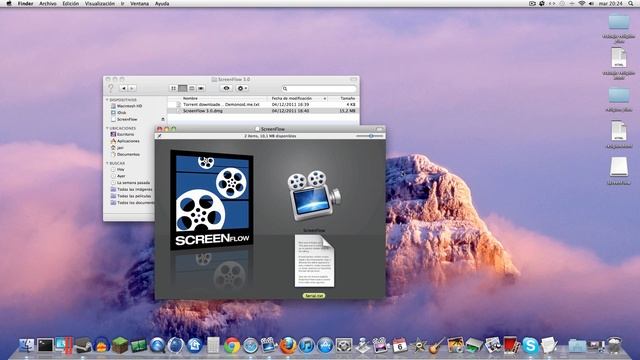The image size is (640, 360).
Task: Select the Torrent downloaded txt file row
Action: (x=263, y=104)
